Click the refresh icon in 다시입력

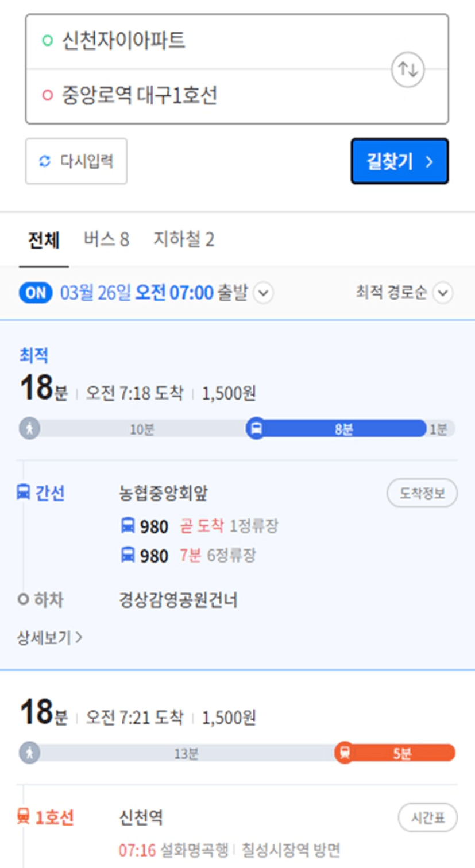(x=45, y=161)
